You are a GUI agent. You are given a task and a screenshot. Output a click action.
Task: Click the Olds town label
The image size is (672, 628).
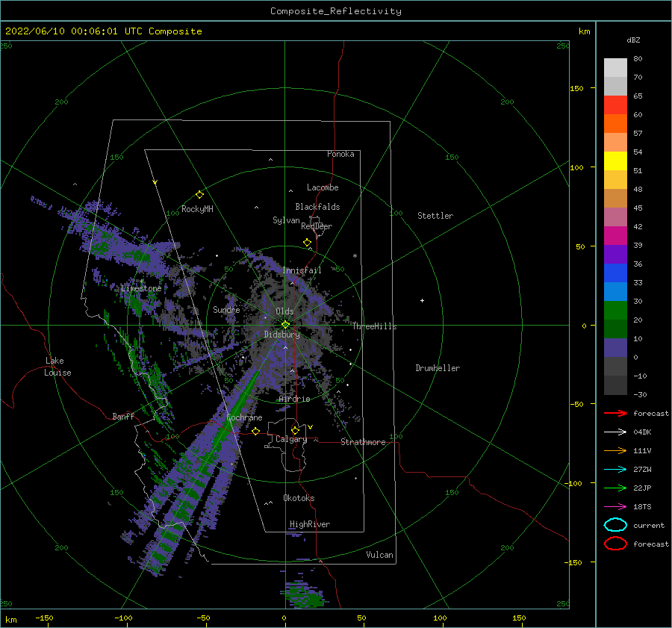(284, 311)
